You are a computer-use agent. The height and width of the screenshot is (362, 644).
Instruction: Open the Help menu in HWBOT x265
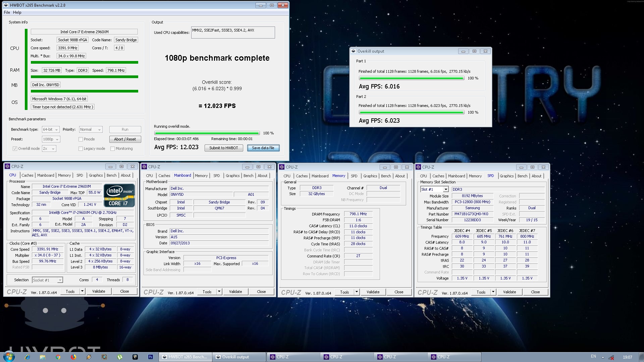coord(17,12)
